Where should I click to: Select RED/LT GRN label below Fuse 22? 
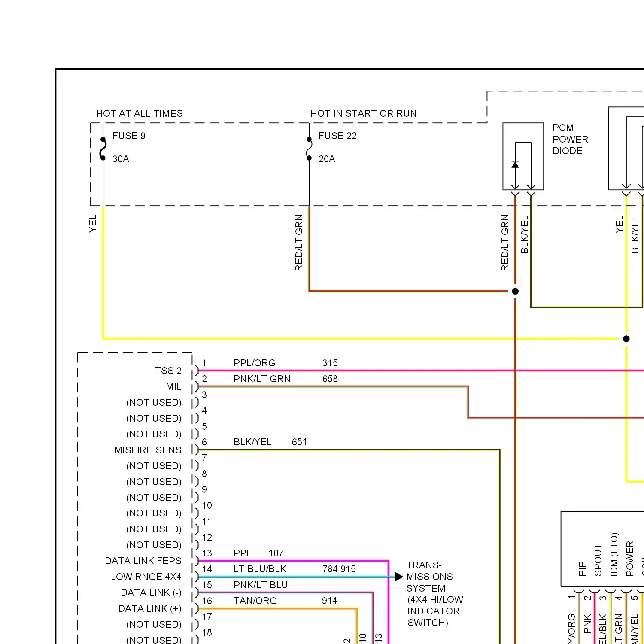tap(299, 243)
